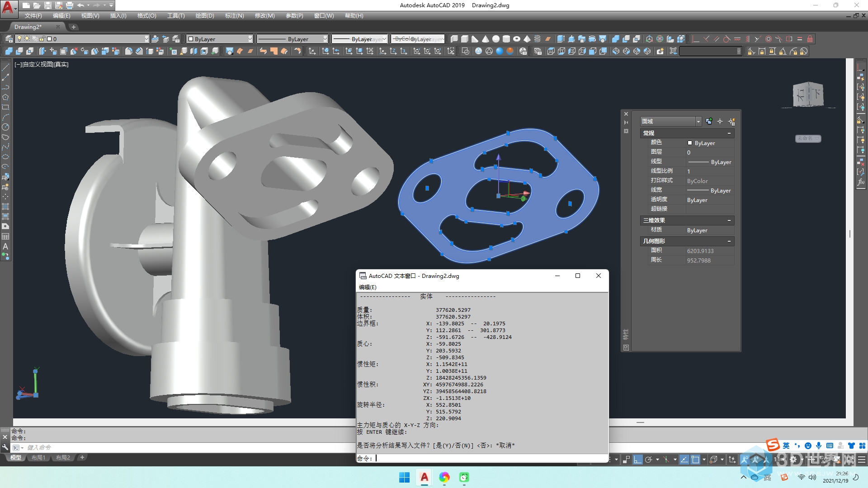Select the Pyramid solid primitive tool
The width and height of the screenshot is (868, 488).
click(x=527, y=39)
